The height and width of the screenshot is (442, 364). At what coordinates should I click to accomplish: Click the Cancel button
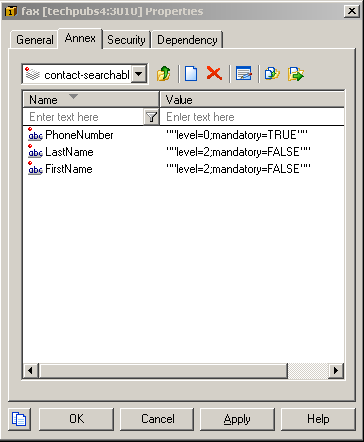point(157,419)
